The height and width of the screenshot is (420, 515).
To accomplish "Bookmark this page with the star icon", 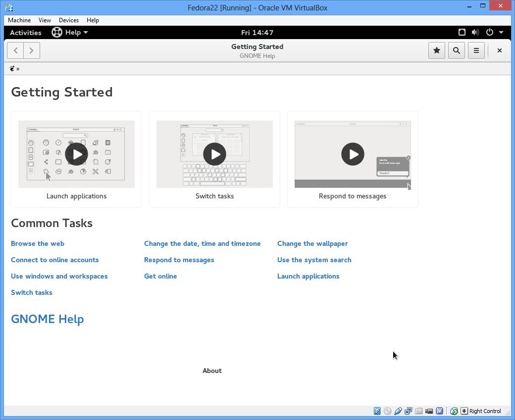I will 436,50.
